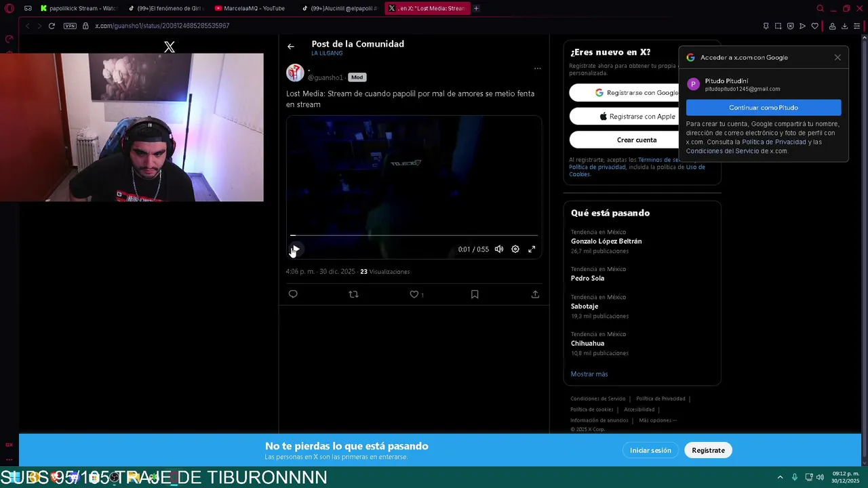This screenshot has height=488, width=868.
Task: Open the Opera GX main menu icon
Action: click(9, 8)
